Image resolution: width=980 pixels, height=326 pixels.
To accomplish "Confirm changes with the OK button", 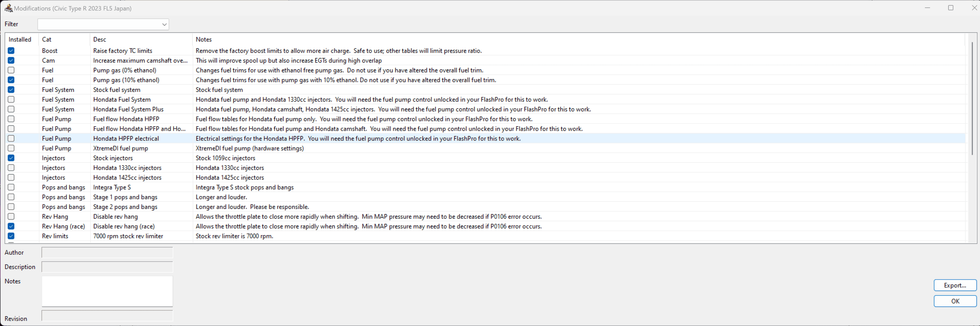I will [x=955, y=301].
